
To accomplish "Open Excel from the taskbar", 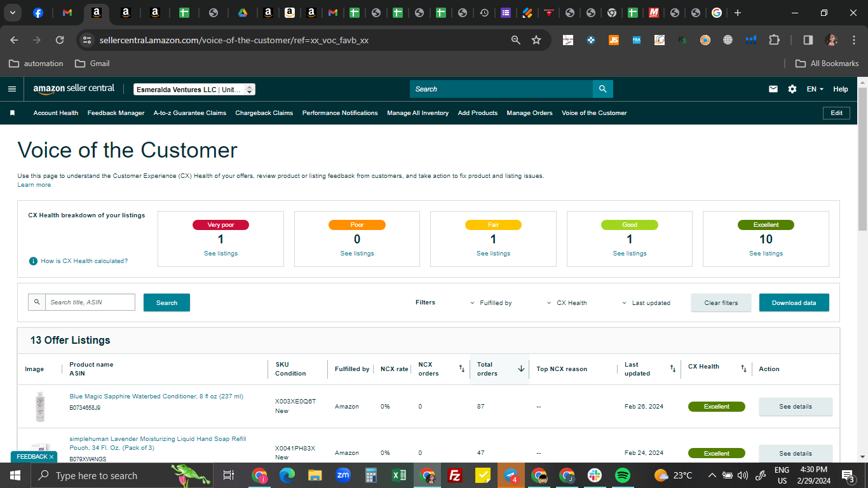I will [x=399, y=475].
